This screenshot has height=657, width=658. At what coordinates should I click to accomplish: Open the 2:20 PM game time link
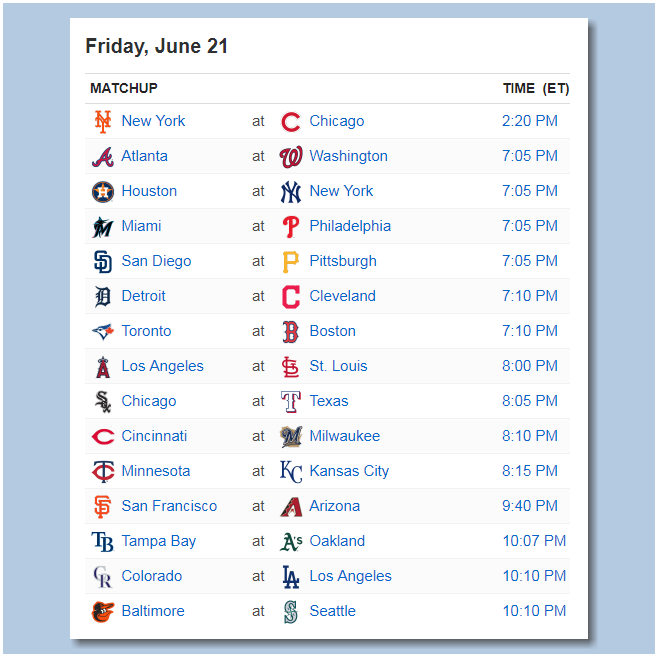(x=530, y=121)
